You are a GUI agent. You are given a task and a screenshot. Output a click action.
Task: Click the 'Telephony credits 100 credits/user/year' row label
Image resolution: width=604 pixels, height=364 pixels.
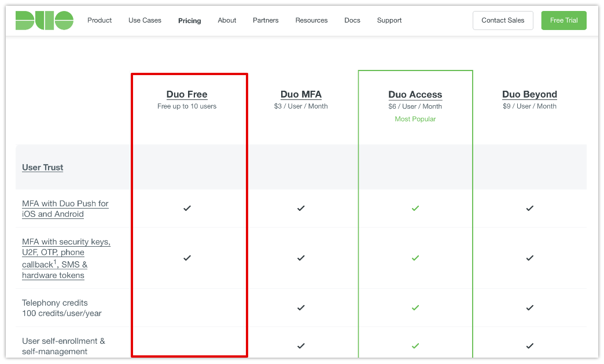62,308
